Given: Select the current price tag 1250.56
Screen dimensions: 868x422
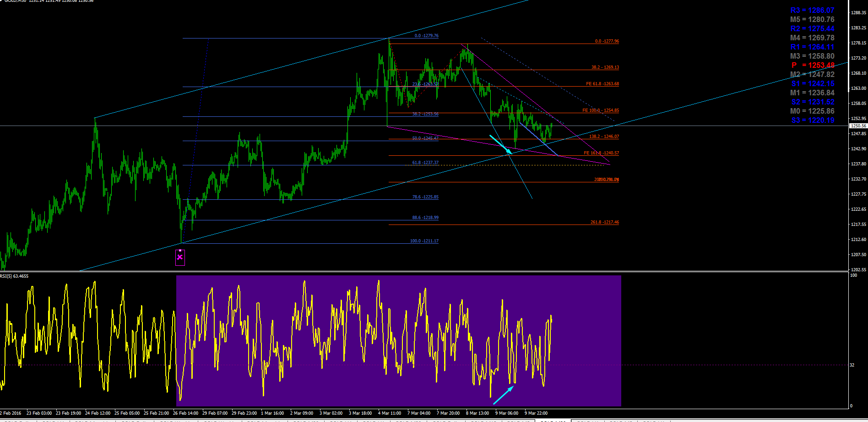Looking at the screenshot, I should point(858,126).
